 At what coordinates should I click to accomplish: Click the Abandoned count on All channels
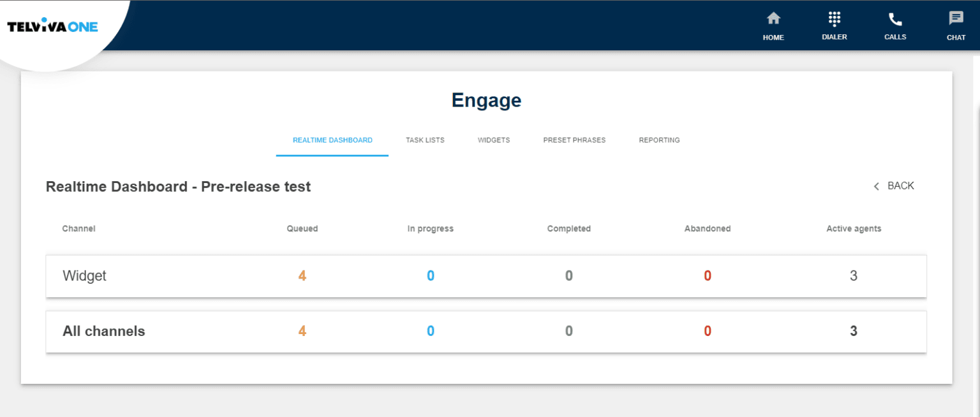coord(707,331)
